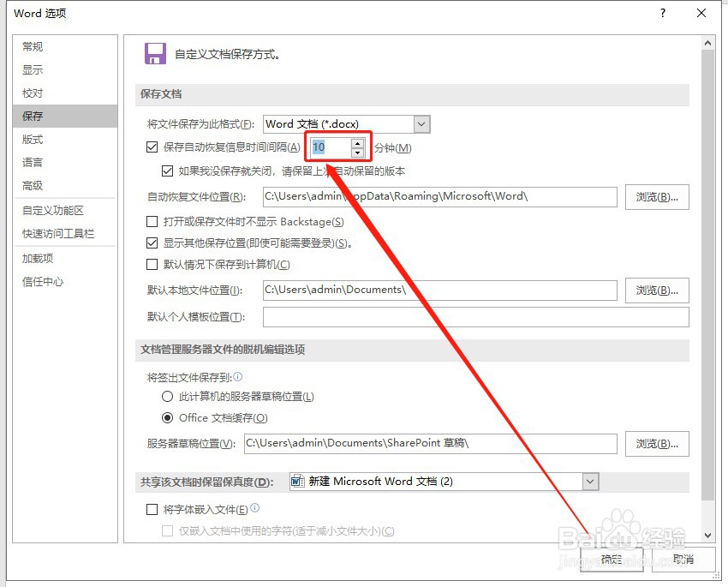Click the autorecover minutes field showing 10

331,147
